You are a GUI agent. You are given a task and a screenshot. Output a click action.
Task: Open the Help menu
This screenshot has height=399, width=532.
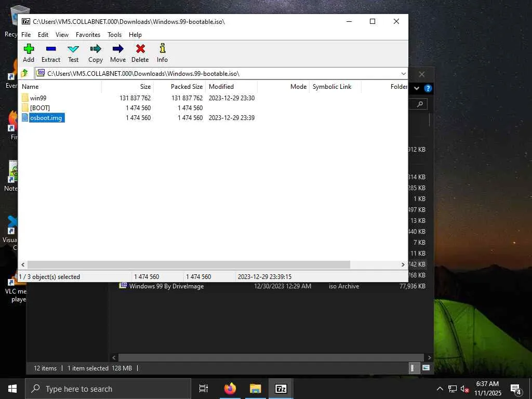point(135,35)
